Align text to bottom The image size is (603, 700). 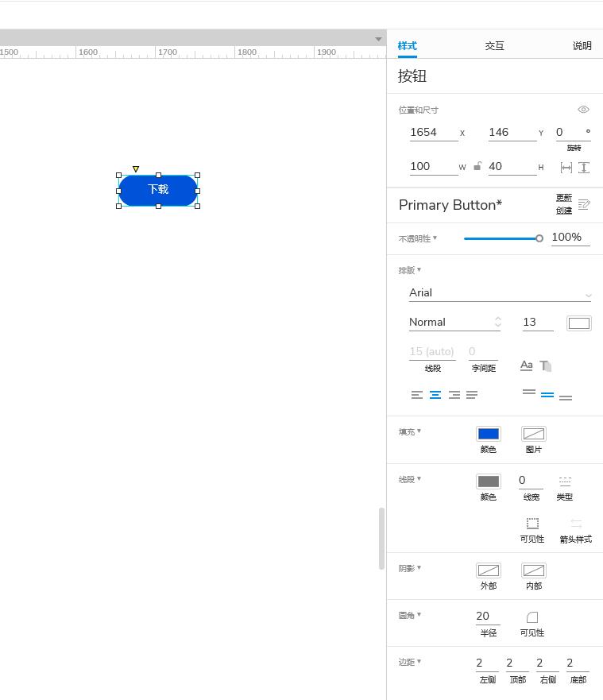[x=566, y=397]
